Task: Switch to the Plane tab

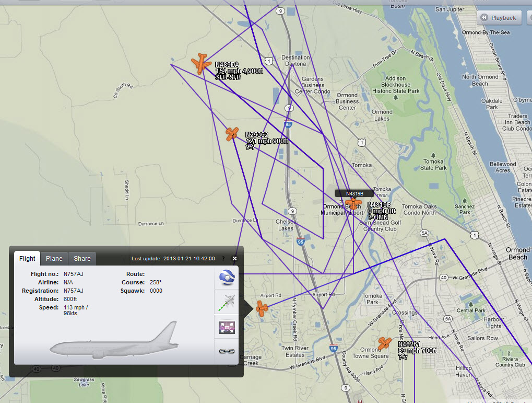Action: point(54,258)
